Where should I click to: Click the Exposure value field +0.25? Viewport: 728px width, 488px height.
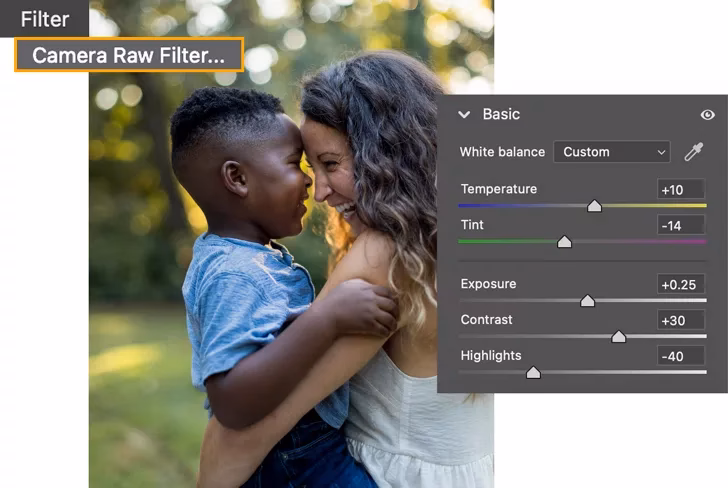point(681,284)
